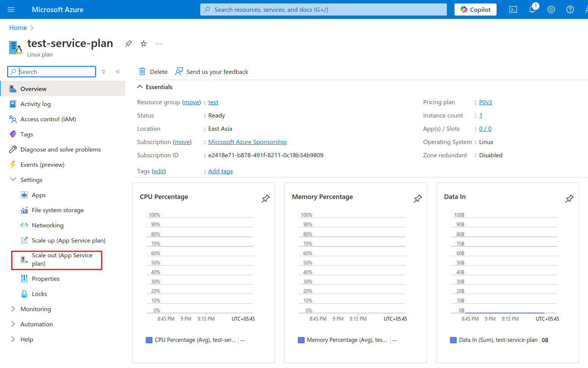The image size is (588, 368).
Task: Expand the Automation section
Action: coord(13,324)
